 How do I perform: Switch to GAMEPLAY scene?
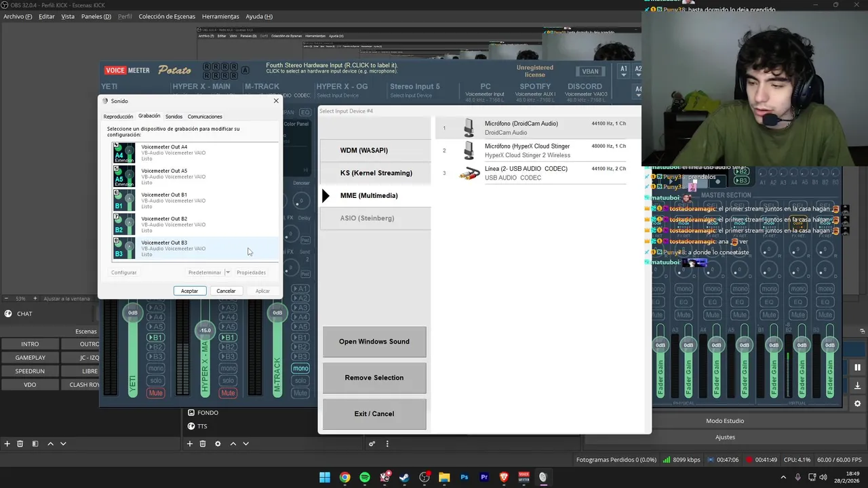coord(31,357)
